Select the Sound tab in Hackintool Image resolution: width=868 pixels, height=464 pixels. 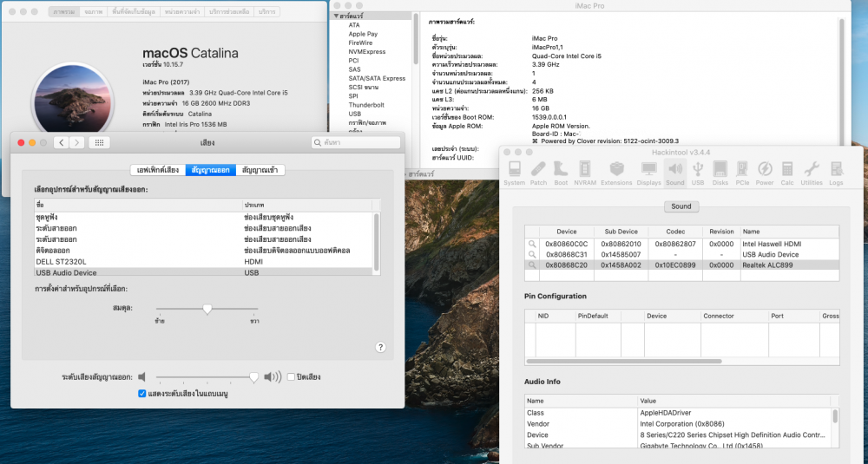tap(674, 173)
